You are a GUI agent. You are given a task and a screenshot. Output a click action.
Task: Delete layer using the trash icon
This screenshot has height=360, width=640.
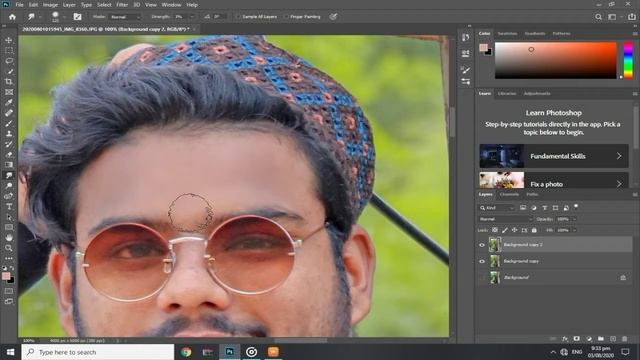click(x=624, y=339)
